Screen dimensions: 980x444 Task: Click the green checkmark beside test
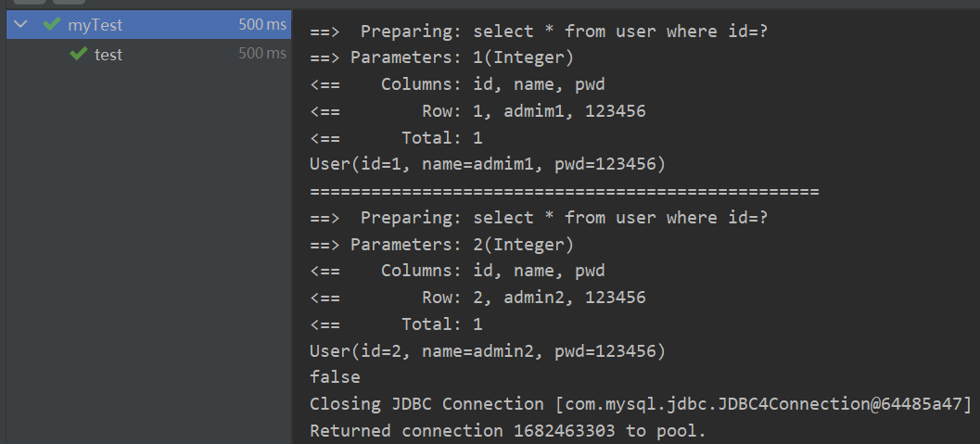click(x=79, y=55)
